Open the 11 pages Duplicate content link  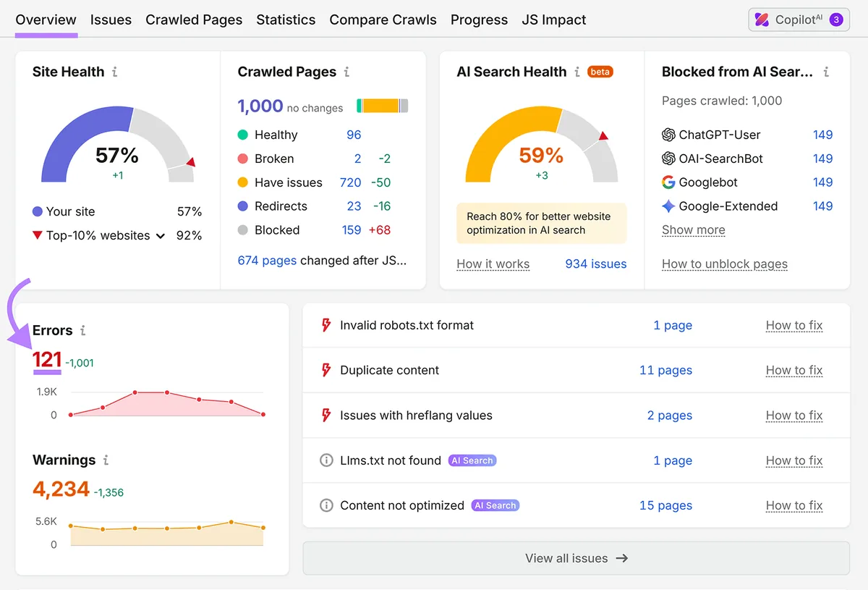(x=665, y=370)
